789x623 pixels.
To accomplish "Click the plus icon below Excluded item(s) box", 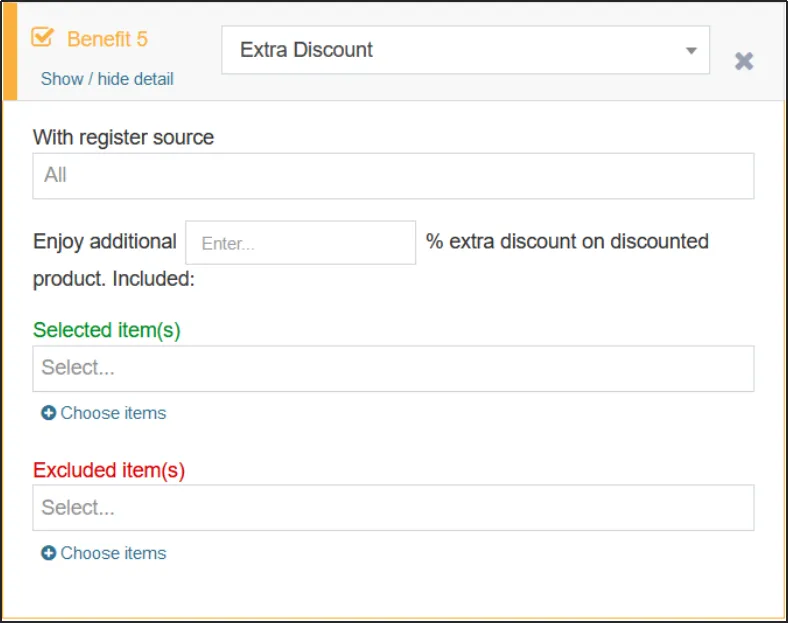I will 48,553.
